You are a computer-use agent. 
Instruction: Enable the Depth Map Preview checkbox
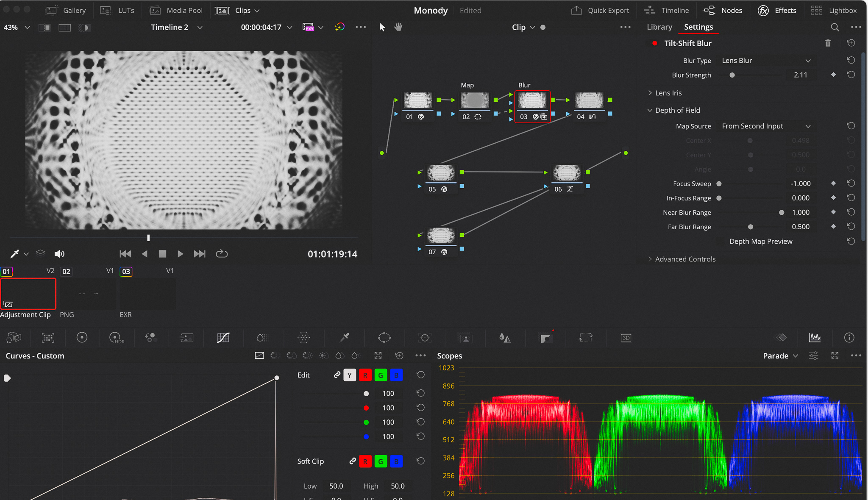[720, 242]
